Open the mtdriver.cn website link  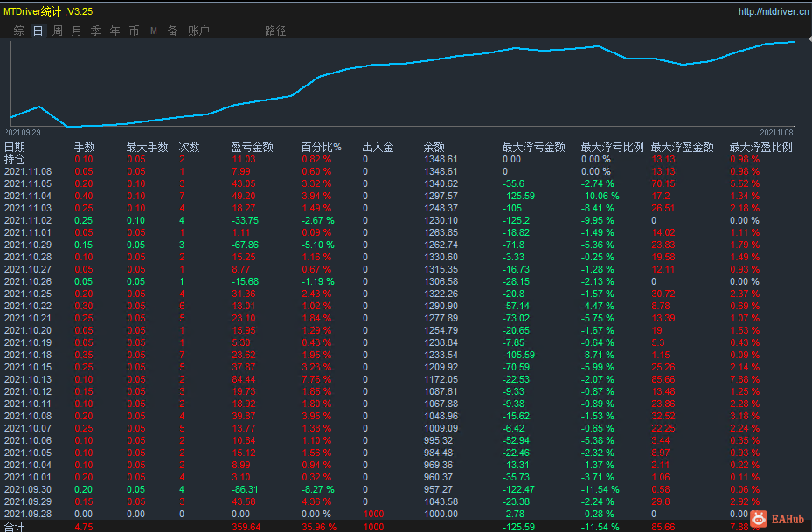(x=774, y=11)
